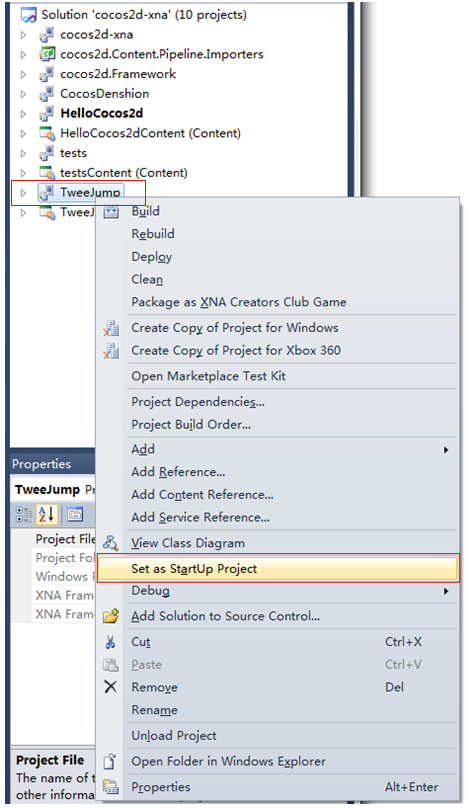The height and width of the screenshot is (808, 470).
Task: Click the Property Pages icon in Properties toolbar
Action: [x=75, y=514]
